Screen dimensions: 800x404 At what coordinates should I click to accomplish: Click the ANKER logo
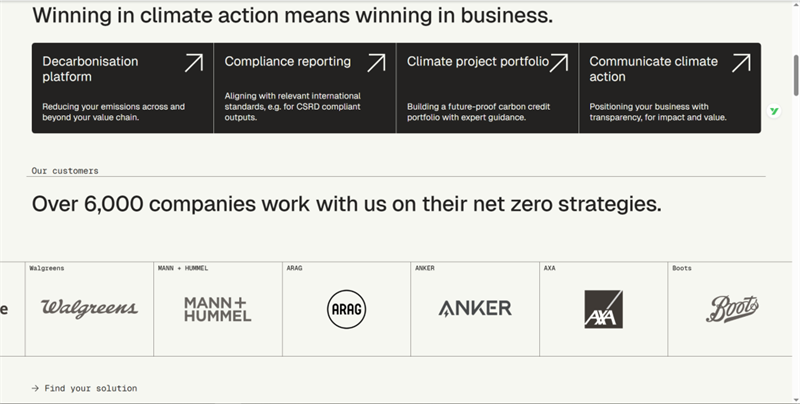pos(475,308)
